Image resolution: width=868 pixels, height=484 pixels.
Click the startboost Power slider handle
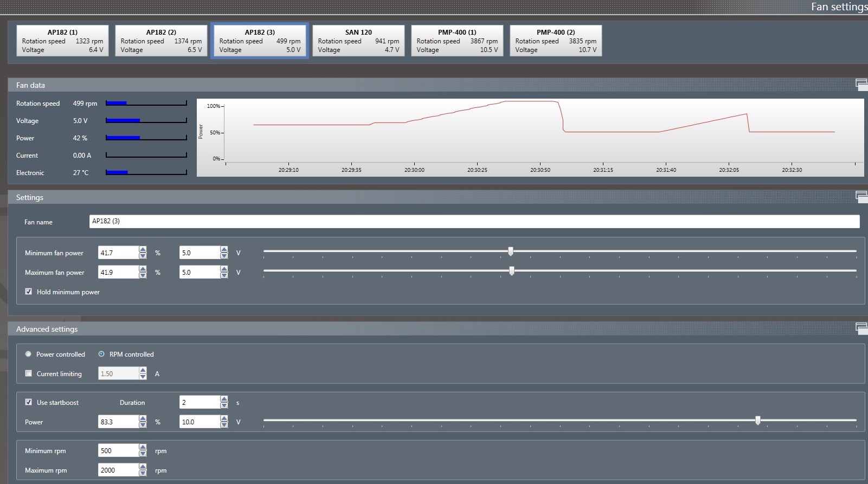pos(758,420)
